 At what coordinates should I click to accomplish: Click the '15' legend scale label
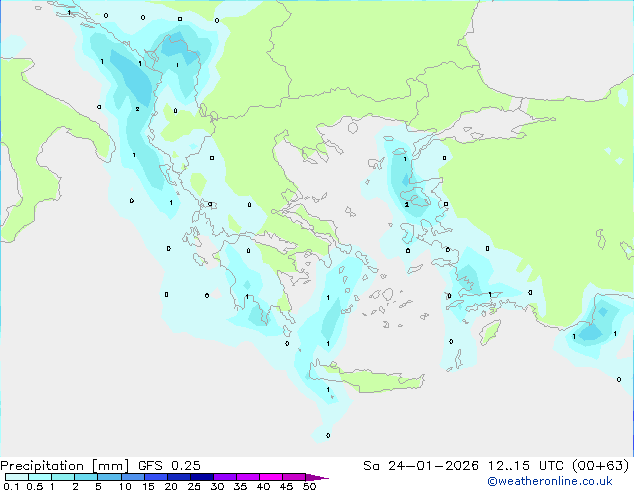(148, 486)
